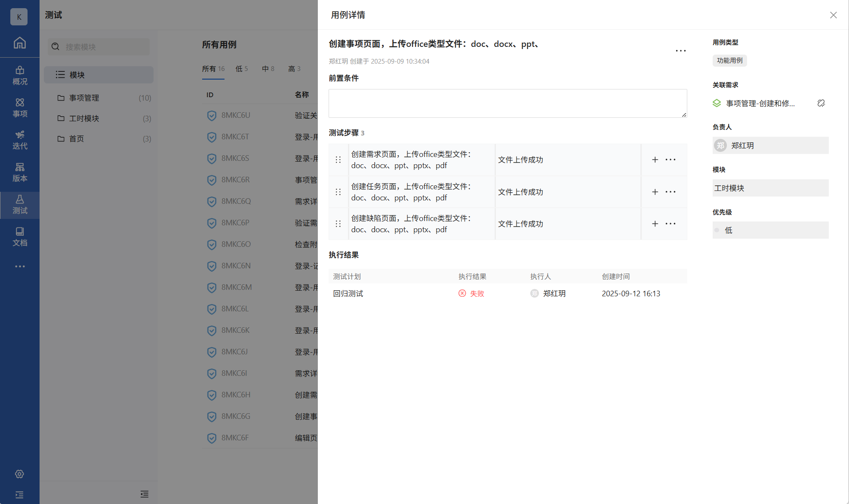The width and height of the screenshot is (849, 504).
Task: Collapse the module panel icon
Action: point(145,494)
